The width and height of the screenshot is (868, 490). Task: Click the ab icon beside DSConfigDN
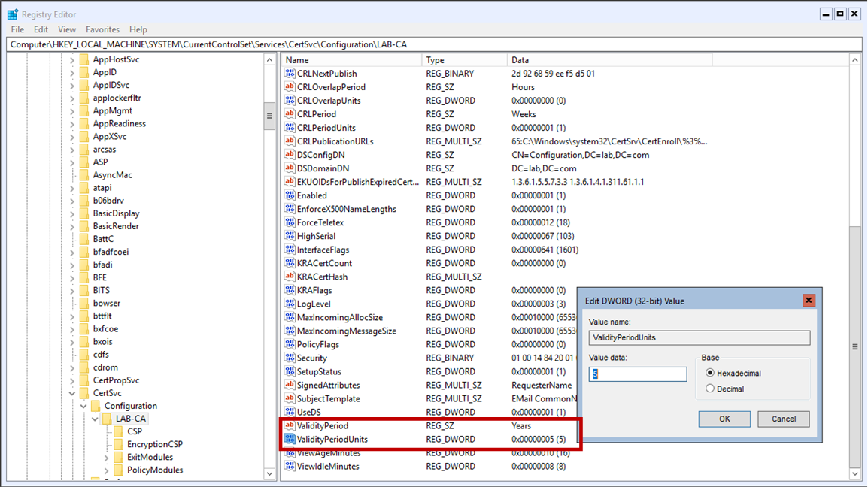coord(289,154)
